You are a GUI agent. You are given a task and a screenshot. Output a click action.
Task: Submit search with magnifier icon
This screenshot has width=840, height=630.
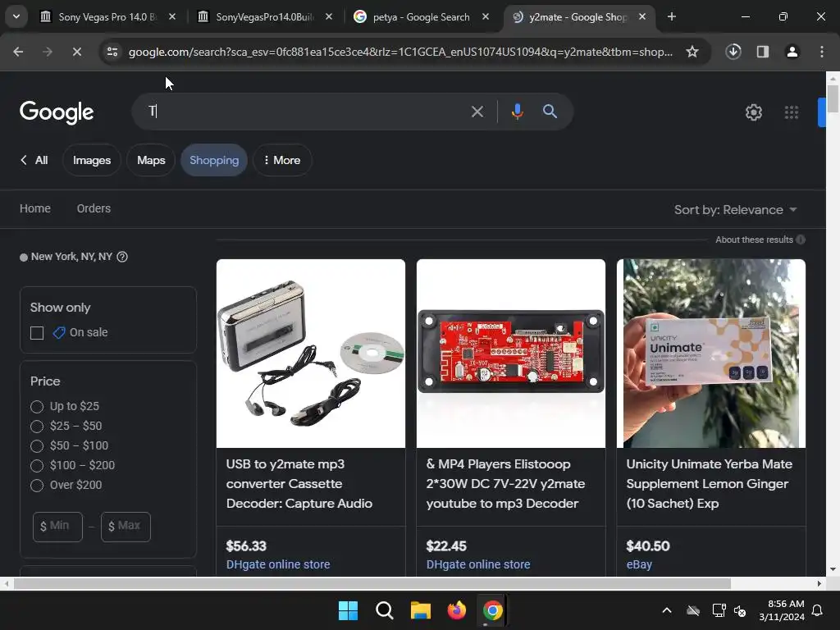550,112
